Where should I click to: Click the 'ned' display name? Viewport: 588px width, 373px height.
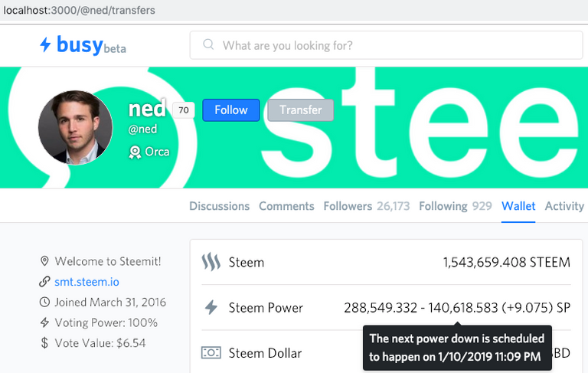[x=147, y=108]
